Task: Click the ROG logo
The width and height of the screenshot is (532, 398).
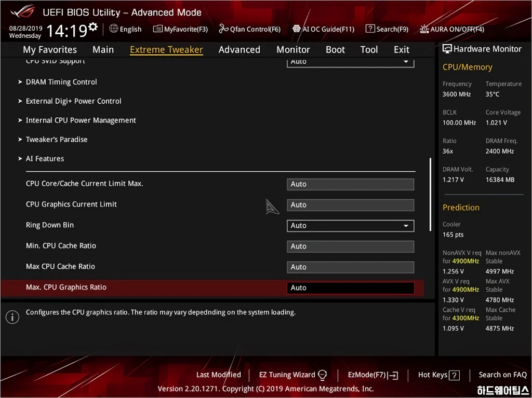Action: point(23,12)
